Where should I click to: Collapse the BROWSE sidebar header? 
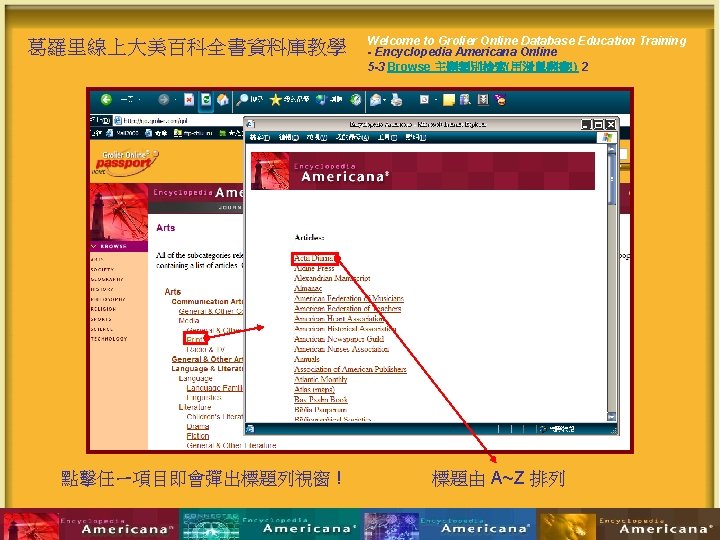point(119,247)
